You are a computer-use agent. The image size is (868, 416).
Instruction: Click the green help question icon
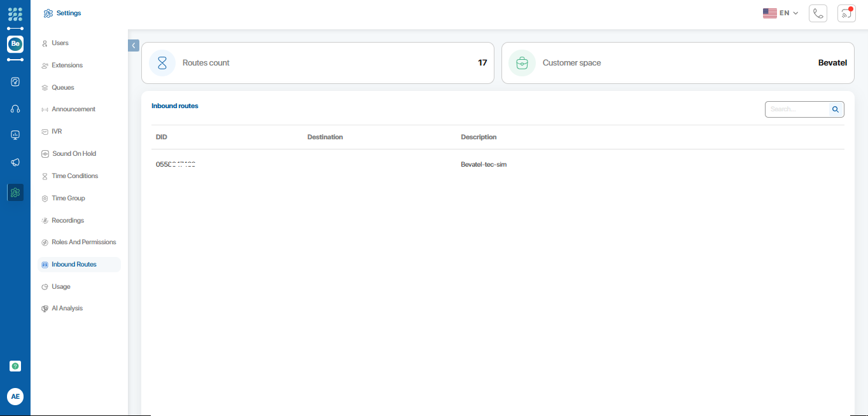(x=15, y=366)
